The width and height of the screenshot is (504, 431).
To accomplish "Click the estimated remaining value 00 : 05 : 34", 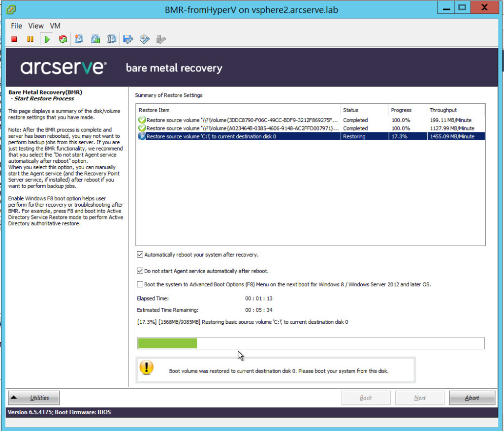I will coord(258,310).
